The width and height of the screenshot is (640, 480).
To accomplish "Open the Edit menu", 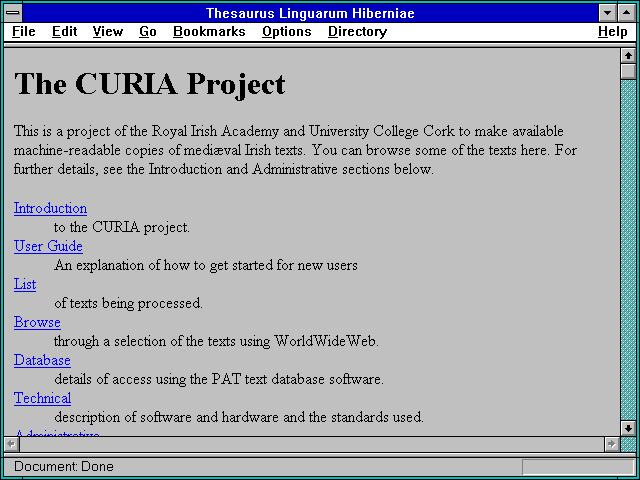I will pos(64,32).
